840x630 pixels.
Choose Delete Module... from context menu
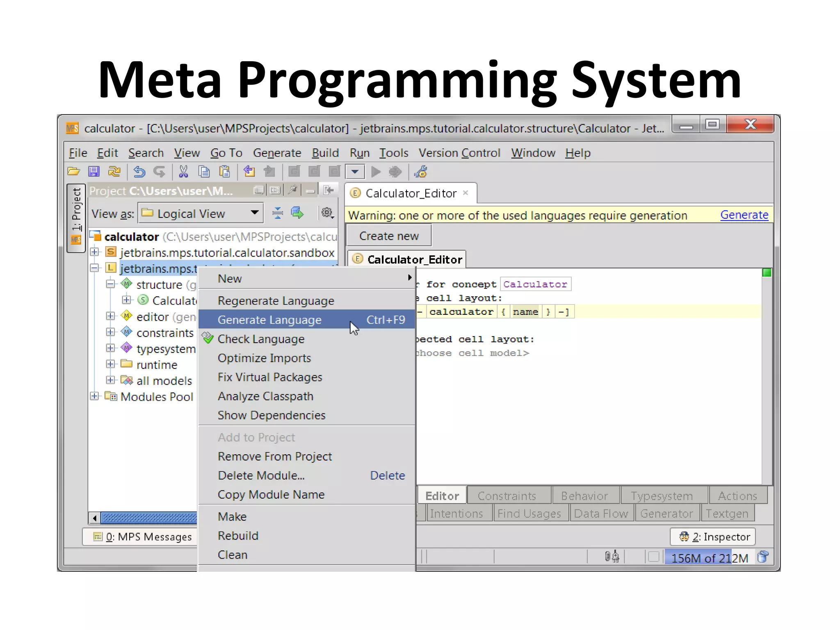tap(307, 475)
